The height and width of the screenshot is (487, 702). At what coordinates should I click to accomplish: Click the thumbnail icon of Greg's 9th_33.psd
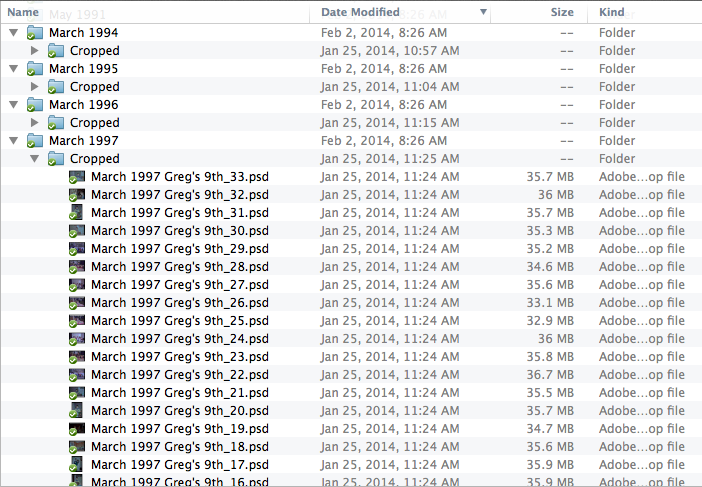[x=77, y=177]
